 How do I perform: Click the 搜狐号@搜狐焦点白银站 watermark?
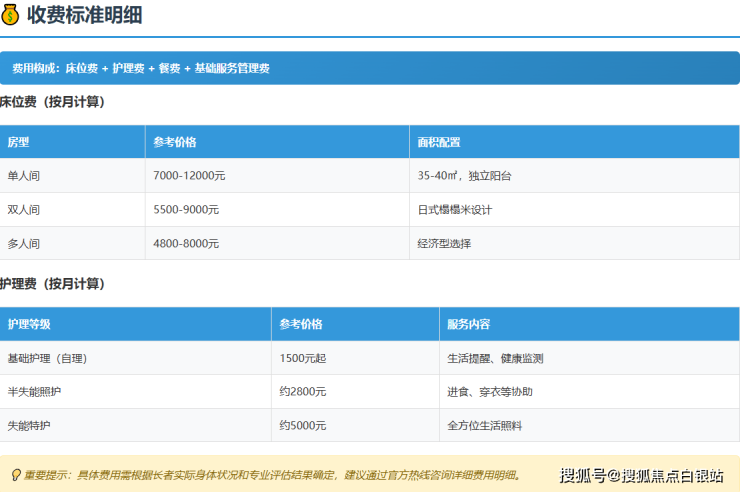(x=641, y=475)
